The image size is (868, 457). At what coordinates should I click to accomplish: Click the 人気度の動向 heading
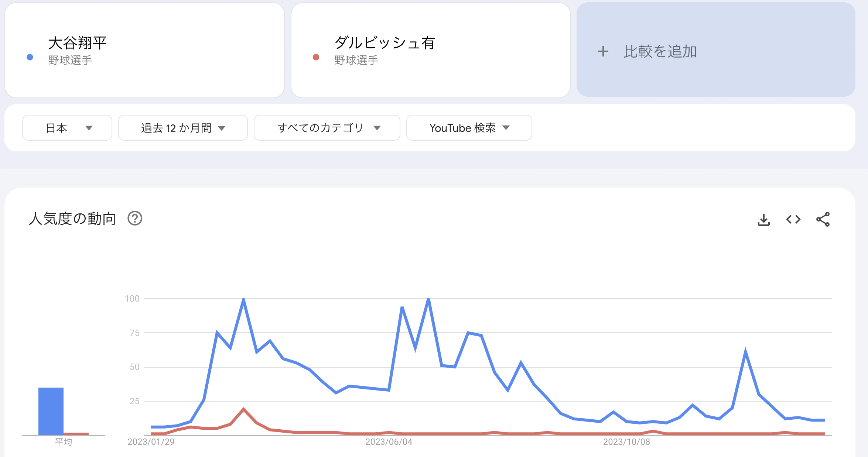(72, 219)
